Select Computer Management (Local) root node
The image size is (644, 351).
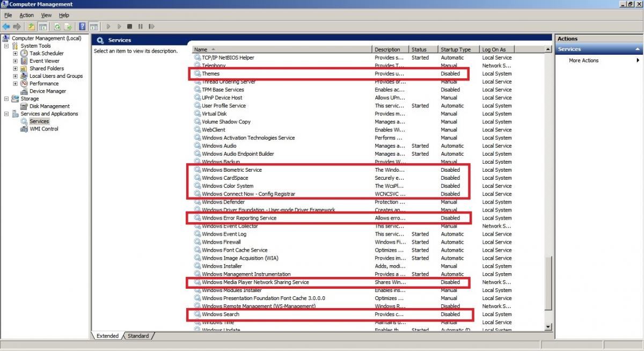[x=46, y=39]
